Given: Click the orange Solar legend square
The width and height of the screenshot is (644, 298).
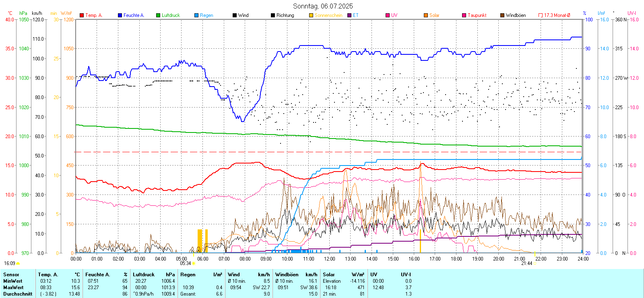Looking at the screenshot, I should (x=426, y=15).
